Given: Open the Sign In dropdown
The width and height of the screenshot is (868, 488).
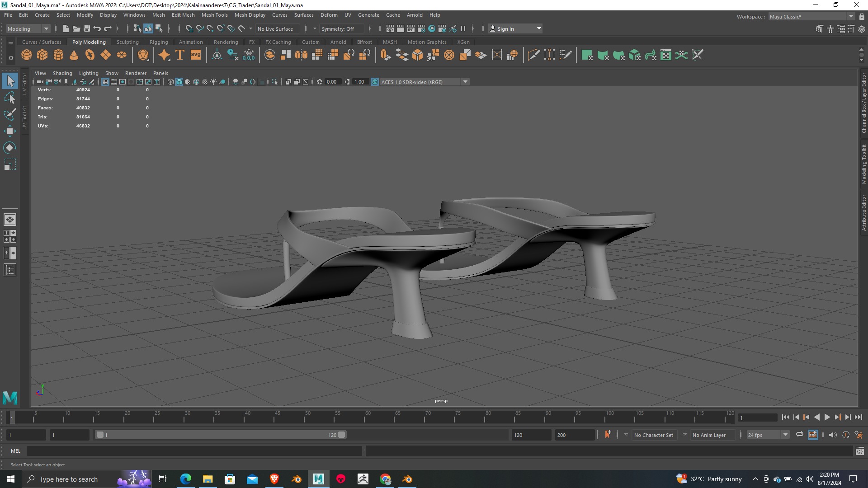Looking at the screenshot, I should pyautogui.click(x=516, y=28).
